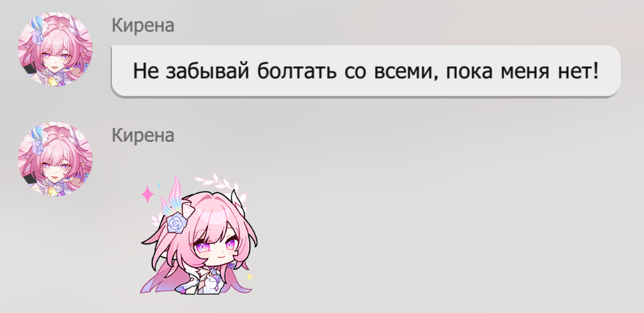The image size is (644, 313).
Task: Select the sender name Кирена above the sticker
Action: (143, 135)
